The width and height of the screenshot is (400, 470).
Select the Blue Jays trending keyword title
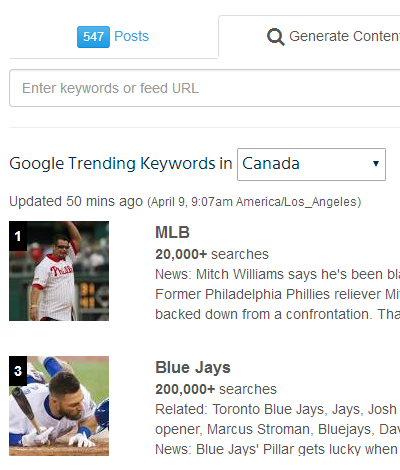tap(193, 367)
